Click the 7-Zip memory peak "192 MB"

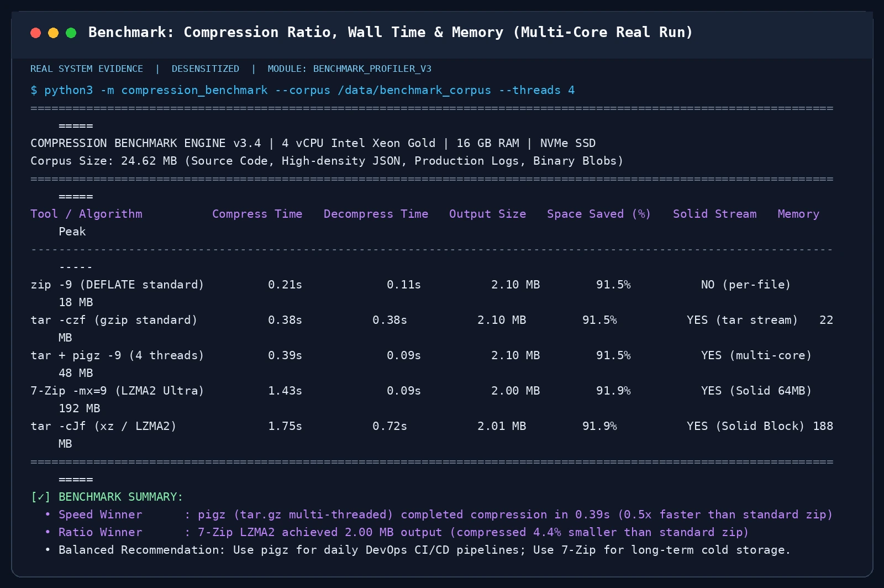80,408
